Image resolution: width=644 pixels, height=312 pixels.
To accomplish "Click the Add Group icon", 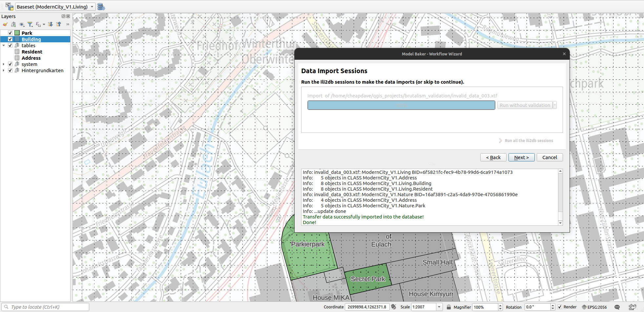I will [13, 24].
